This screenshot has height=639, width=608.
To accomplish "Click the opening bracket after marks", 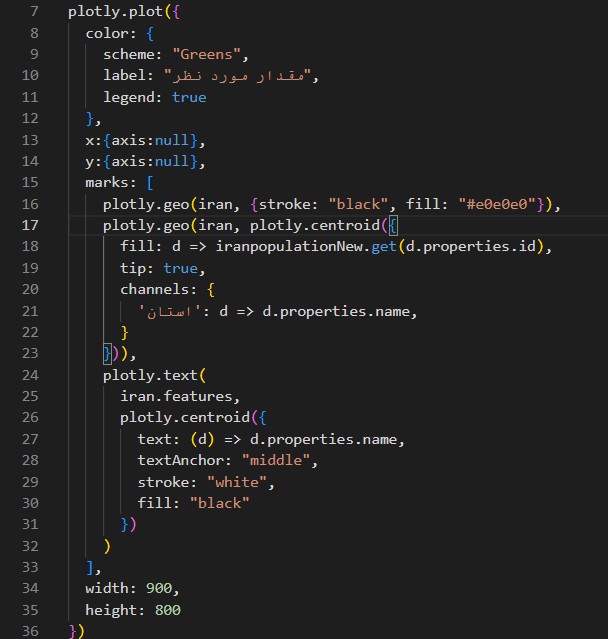I will point(150,183).
